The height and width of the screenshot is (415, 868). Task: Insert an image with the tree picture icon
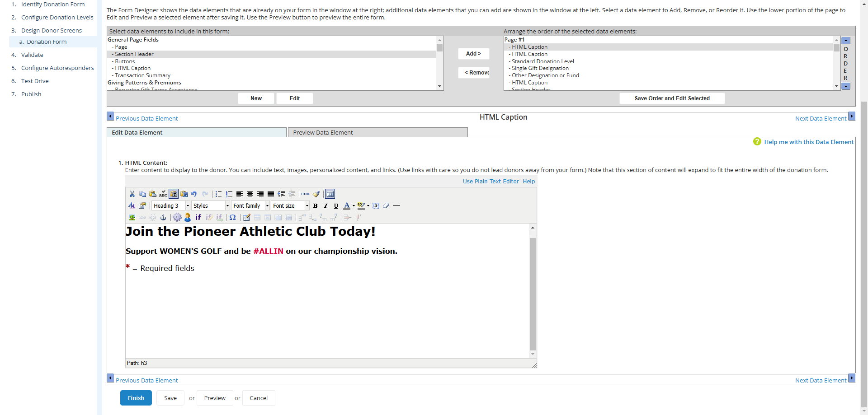(x=132, y=217)
